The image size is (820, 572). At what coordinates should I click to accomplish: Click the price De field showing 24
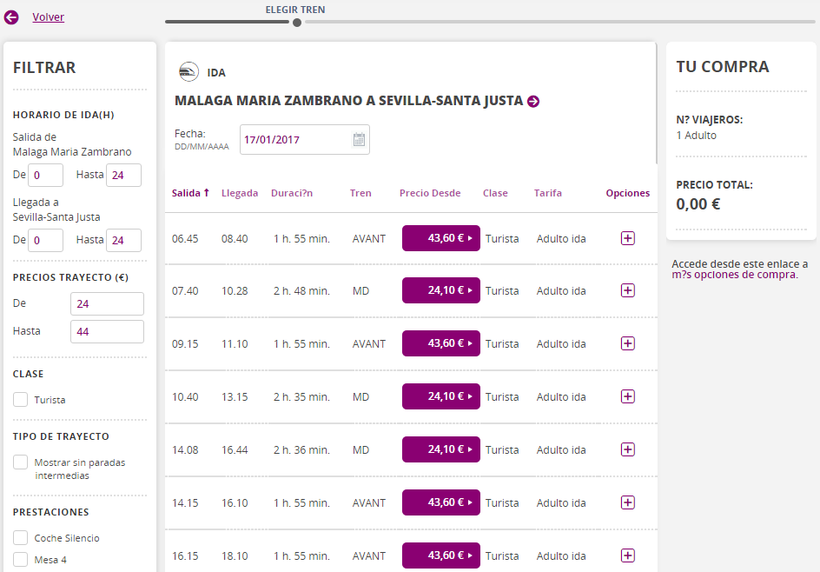[x=107, y=304]
